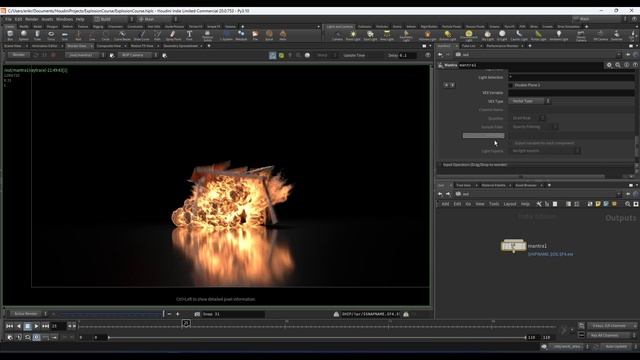Select the Font shelf tool
Image resolution: width=640 pixels, height=360 pixels.
pyautogui.click(x=189, y=36)
